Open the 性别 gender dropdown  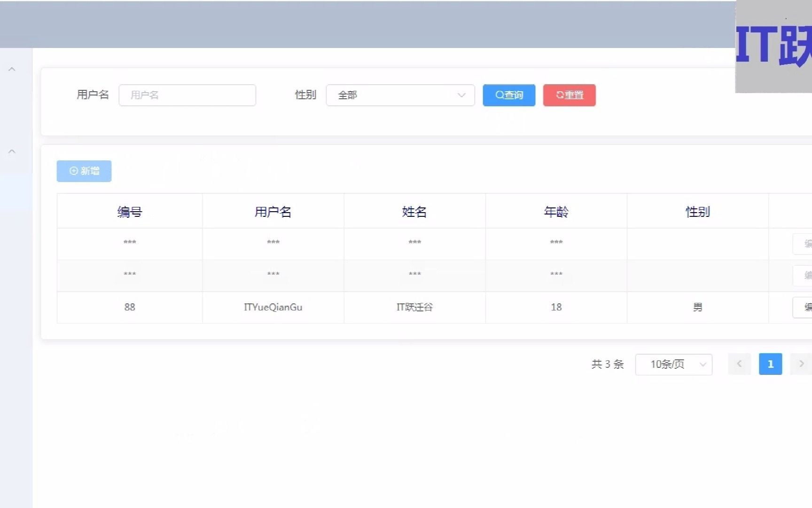point(400,95)
